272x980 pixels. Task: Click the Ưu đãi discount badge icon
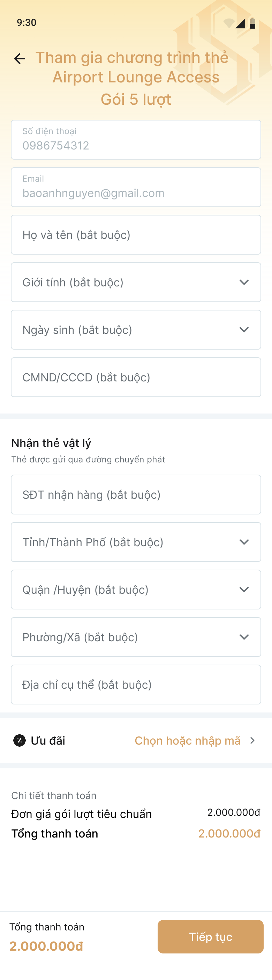[20, 740]
